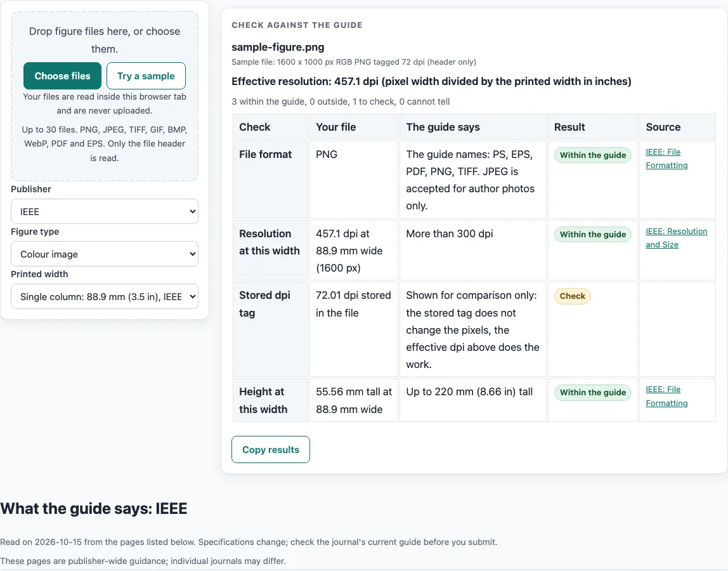Click the 'What the guide says: IEEE' heading
Screen dimensions: 728x571
pos(94,508)
